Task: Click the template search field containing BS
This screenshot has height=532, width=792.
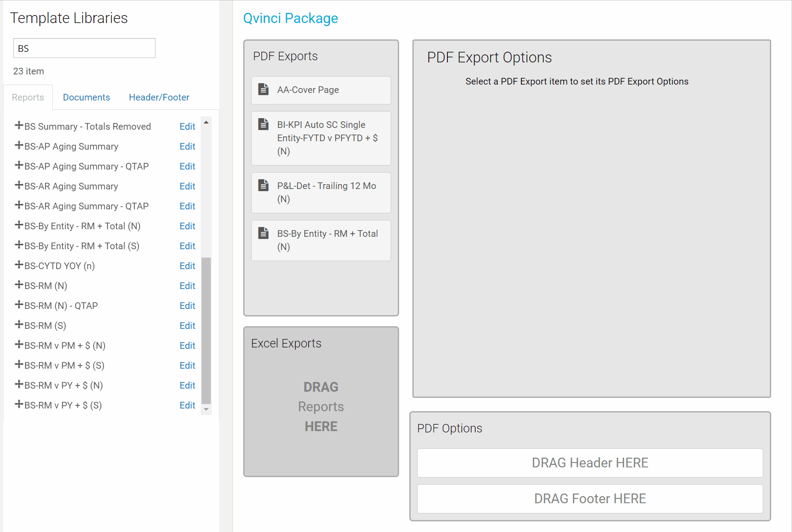Action: pyautogui.click(x=84, y=48)
